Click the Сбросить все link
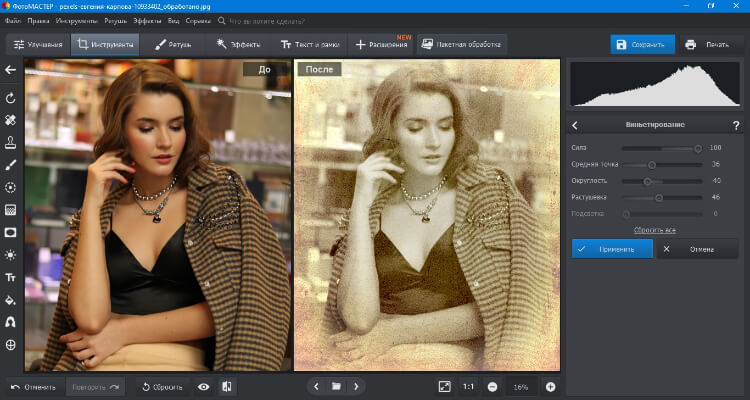 click(x=655, y=230)
